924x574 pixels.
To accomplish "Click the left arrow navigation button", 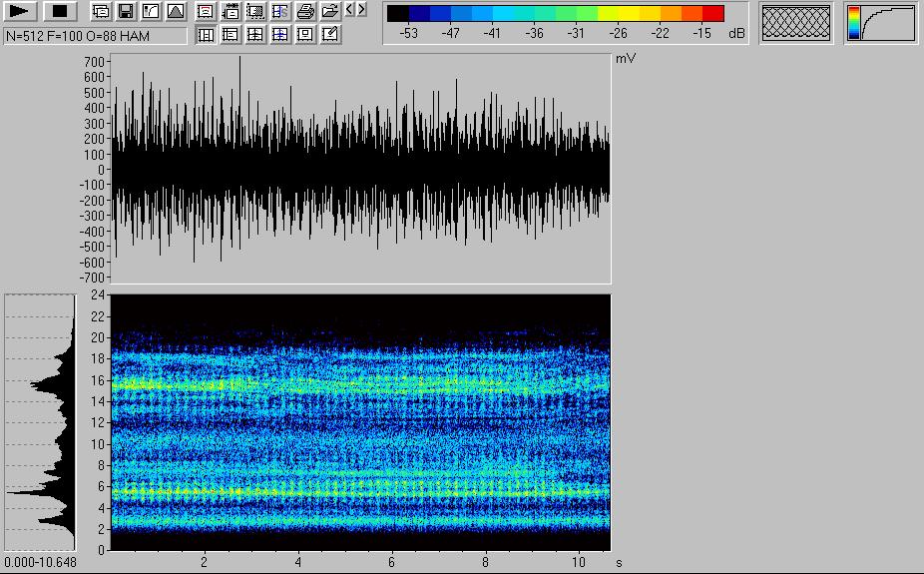I will pos(349,10).
